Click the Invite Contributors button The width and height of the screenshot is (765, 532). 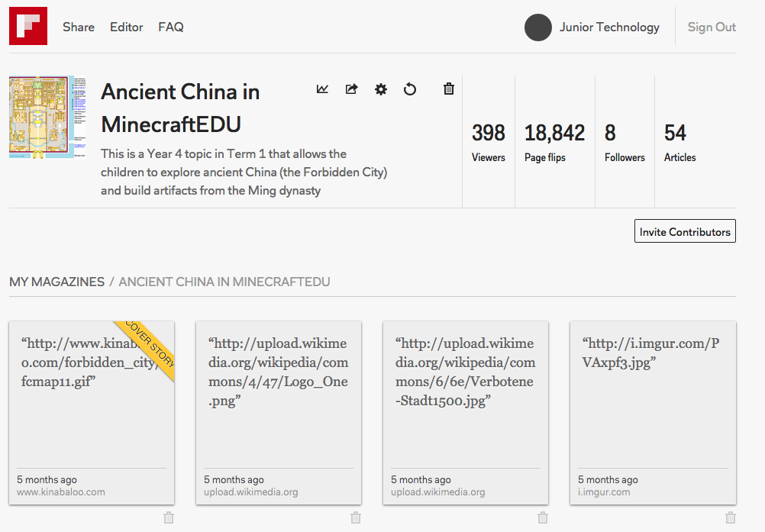point(685,231)
